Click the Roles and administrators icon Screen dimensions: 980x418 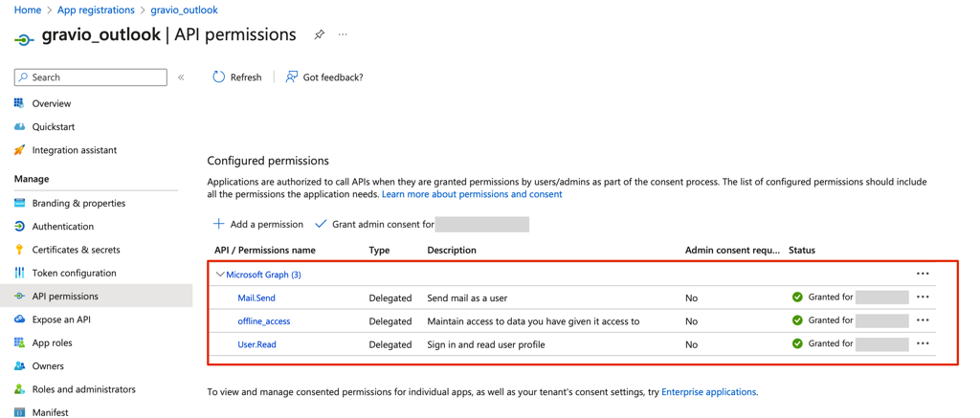click(x=19, y=389)
